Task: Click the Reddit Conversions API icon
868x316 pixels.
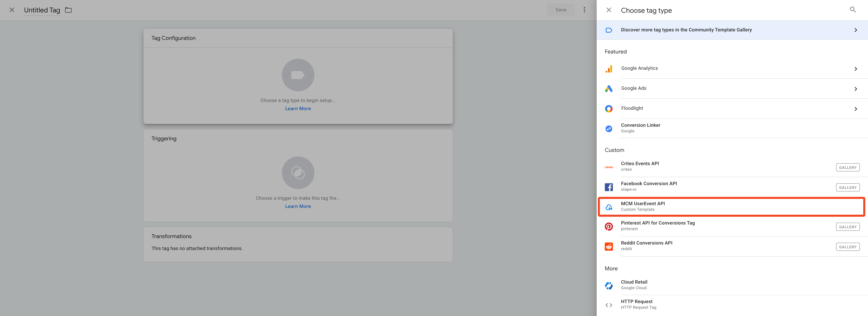Action: (x=609, y=246)
